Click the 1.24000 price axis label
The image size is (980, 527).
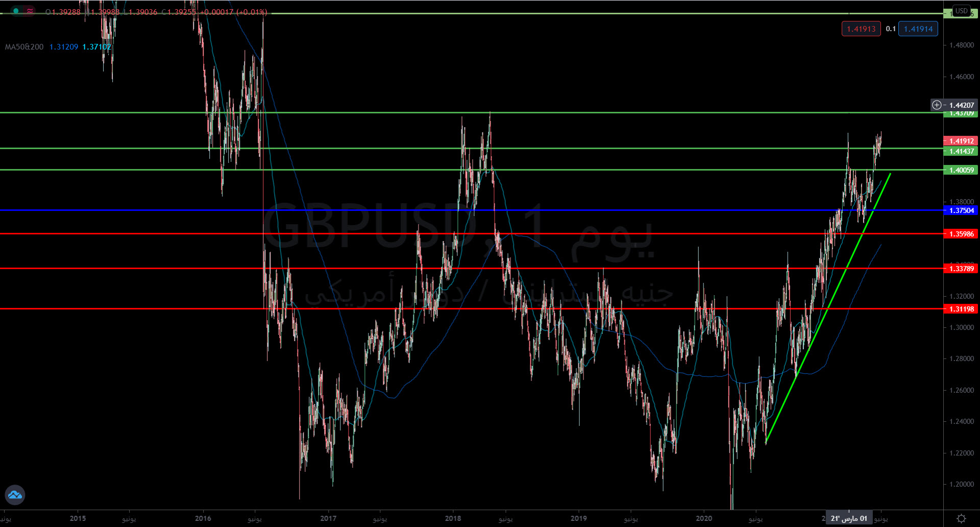tap(962, 421)
